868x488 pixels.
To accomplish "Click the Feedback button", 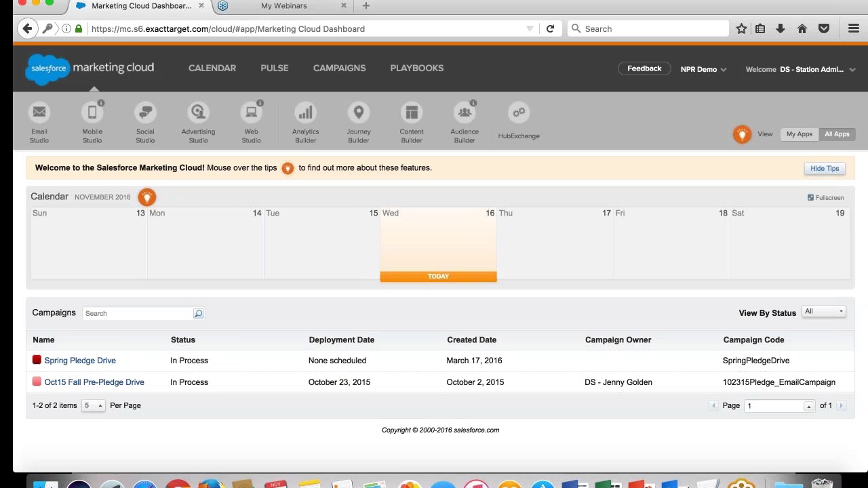I will pos(644,68).
